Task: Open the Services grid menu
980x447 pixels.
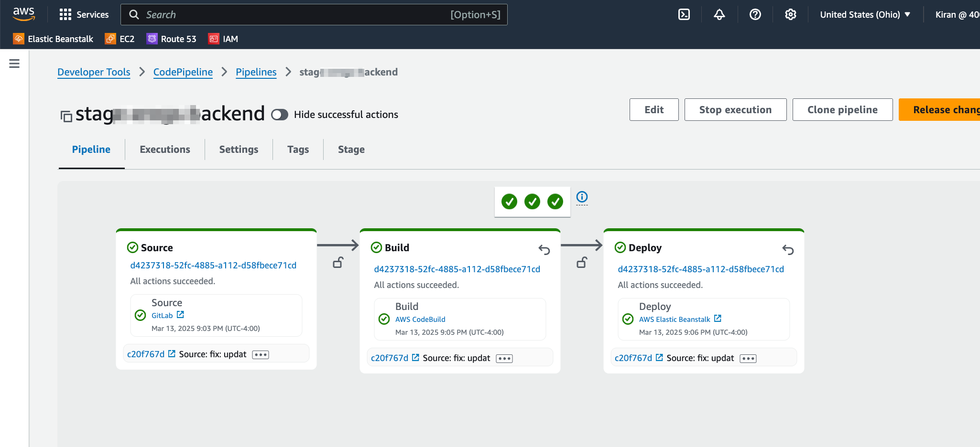Action: click(x=84, y=14)
